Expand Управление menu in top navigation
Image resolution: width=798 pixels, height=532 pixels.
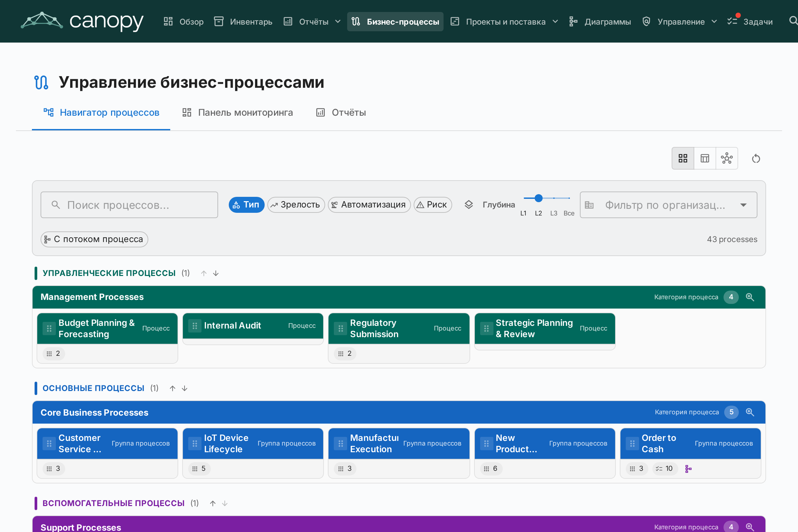[680, 22]
